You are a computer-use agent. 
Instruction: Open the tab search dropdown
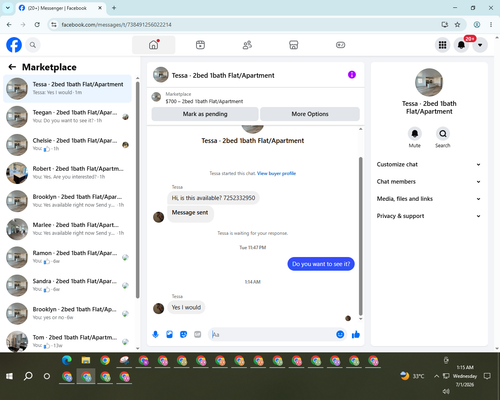pos(8,8)
